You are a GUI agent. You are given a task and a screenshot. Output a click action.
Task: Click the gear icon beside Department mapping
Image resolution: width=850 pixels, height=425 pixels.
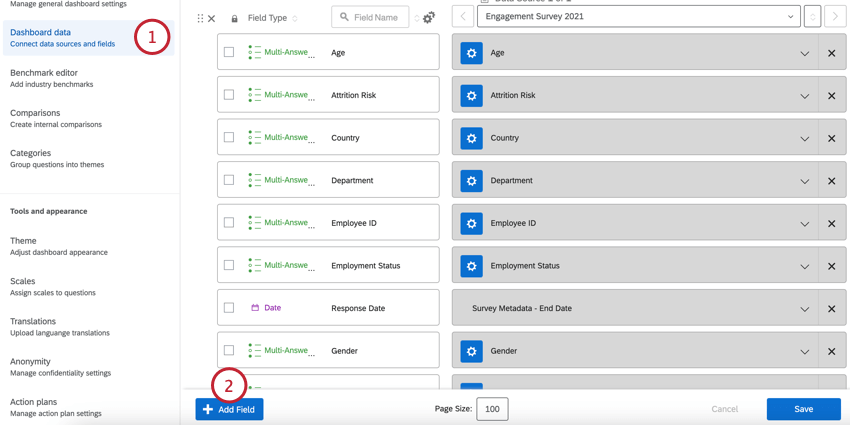point(471,181)
